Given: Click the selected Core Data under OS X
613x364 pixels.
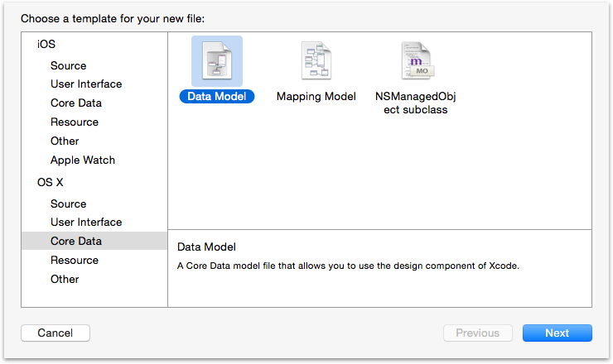Looking at the screenshot, I should point(75,242).
